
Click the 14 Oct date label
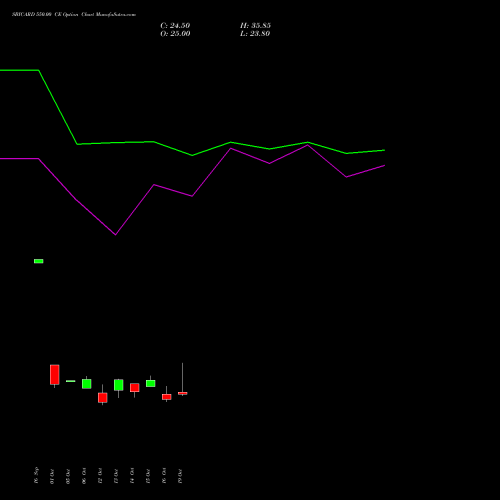132,476
